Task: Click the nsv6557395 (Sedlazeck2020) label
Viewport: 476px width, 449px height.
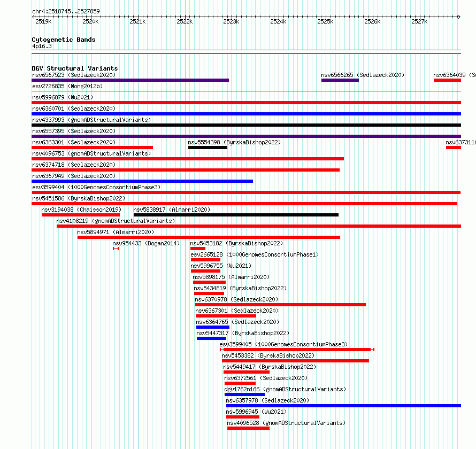Action: click(74, 131)
